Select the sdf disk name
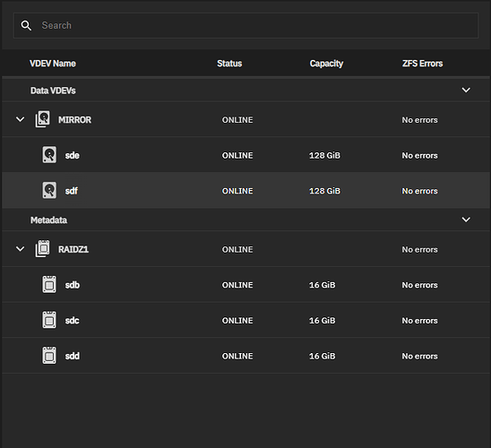491x448 pixels. pos(72,191)
